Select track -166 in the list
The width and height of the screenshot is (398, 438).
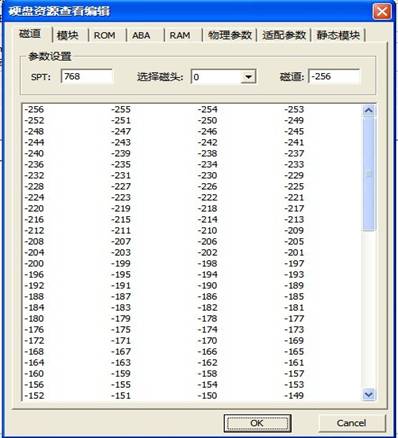tap(207, 351)
